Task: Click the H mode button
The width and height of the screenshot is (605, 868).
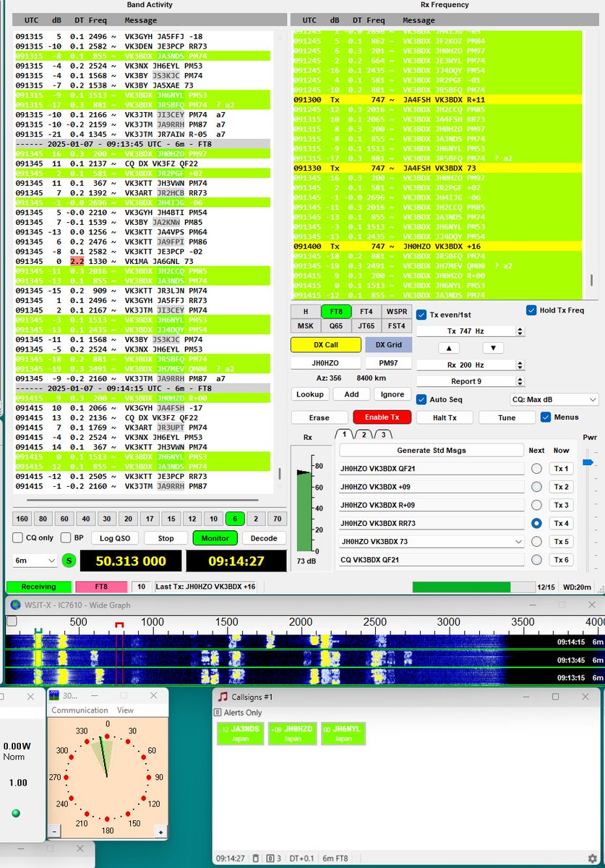Action: (x=305, y=311)
